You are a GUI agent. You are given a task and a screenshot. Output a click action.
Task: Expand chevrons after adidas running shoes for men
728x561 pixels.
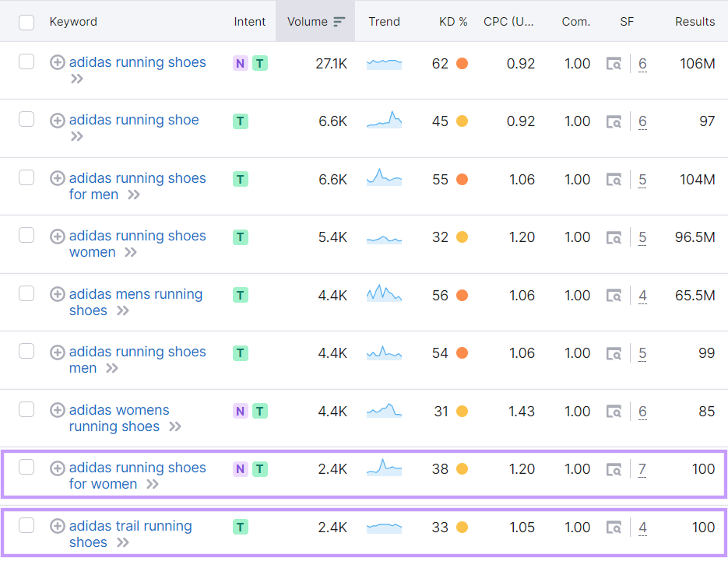[134, 195]
